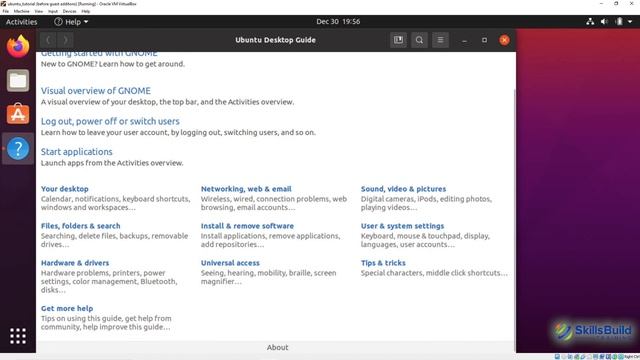Screen dimensions: 640x360
Task: Click the Help icon in dock
Action: tap(18, 149)
